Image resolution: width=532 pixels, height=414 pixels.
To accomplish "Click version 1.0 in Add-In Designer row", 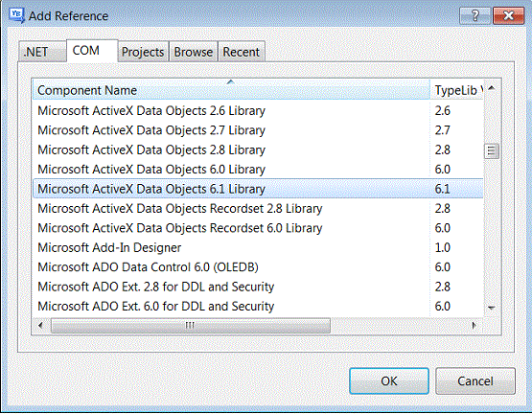I will click(x=443, y=247).
